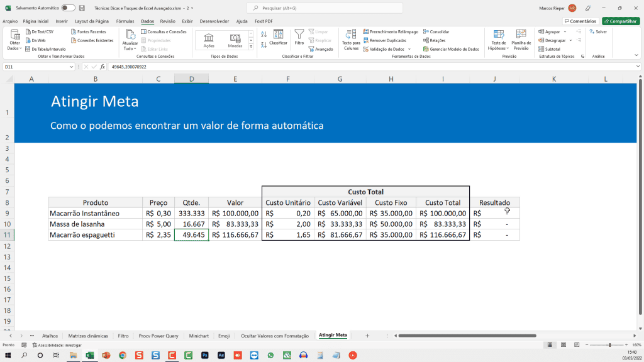Click the Consolidar icon
The image size is (644, 362).
426,31
